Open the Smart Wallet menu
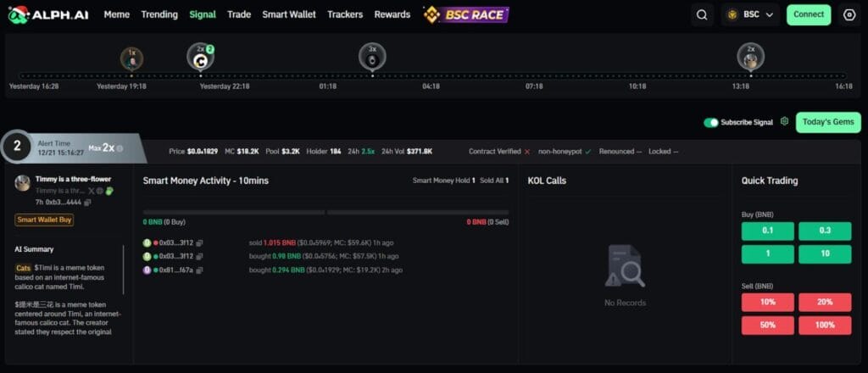 (289, 14)
